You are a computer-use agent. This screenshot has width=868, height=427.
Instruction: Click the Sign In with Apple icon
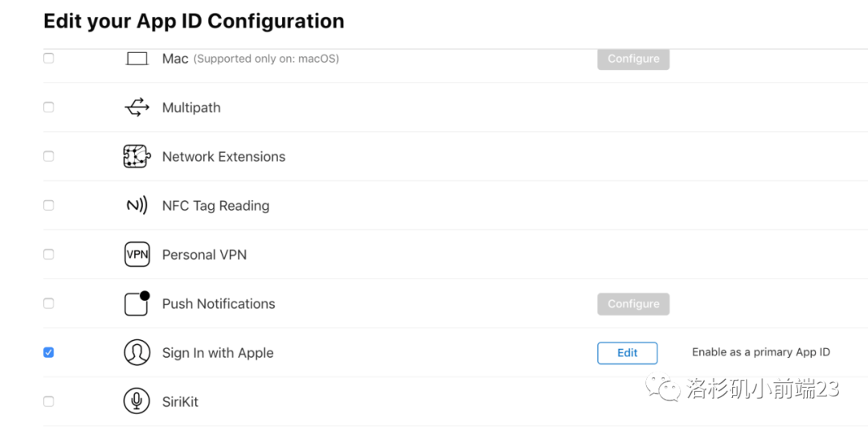point(137,352)
